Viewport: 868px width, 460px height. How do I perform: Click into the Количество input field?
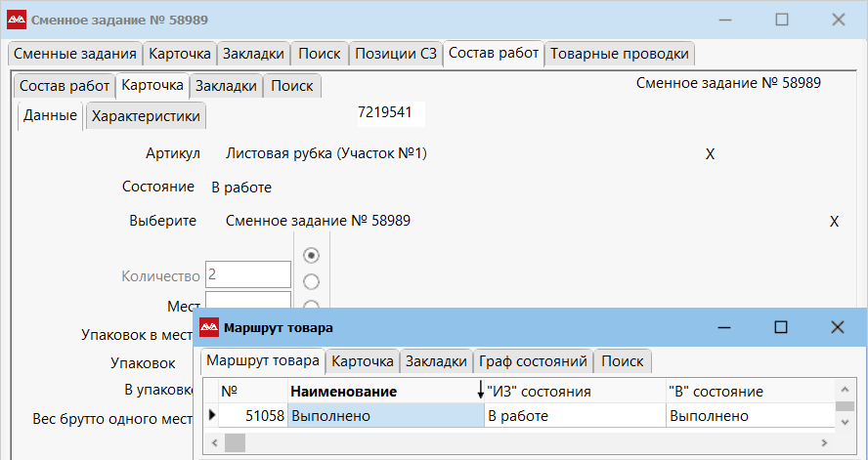point(248,275)
